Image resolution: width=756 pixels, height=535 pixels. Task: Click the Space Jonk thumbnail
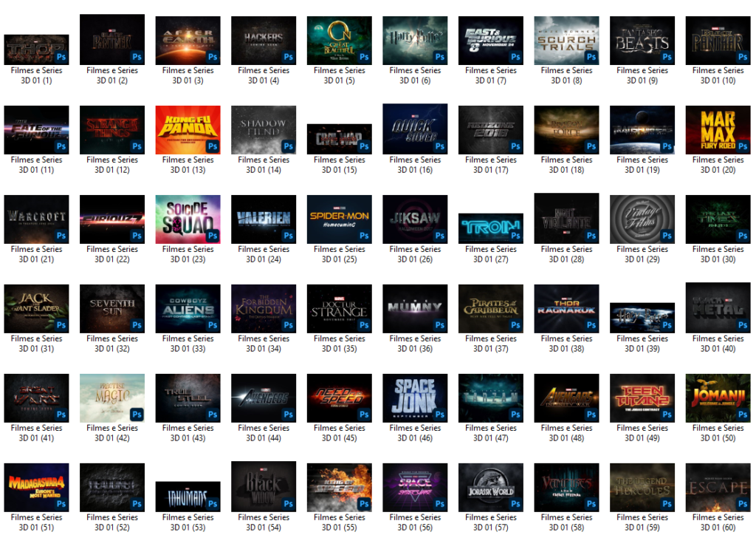(x=415, y=398)
